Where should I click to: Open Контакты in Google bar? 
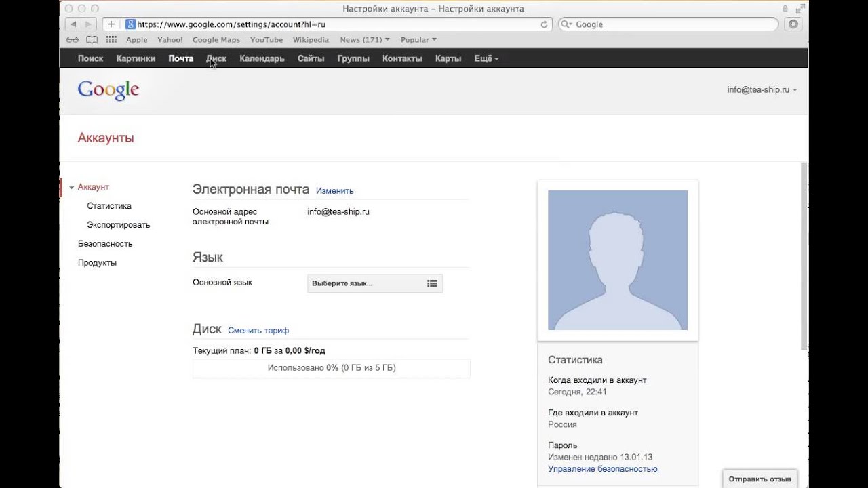click(402, 58)
